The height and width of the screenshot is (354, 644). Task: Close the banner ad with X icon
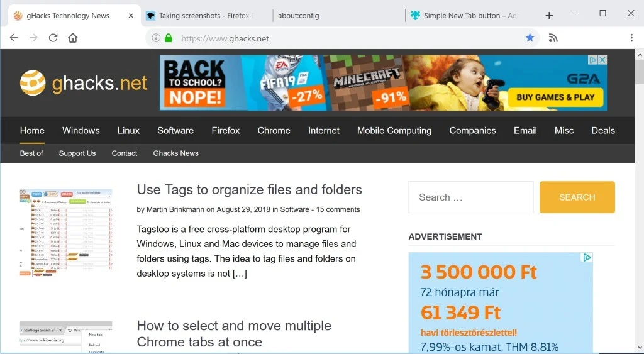coord(602,60)
